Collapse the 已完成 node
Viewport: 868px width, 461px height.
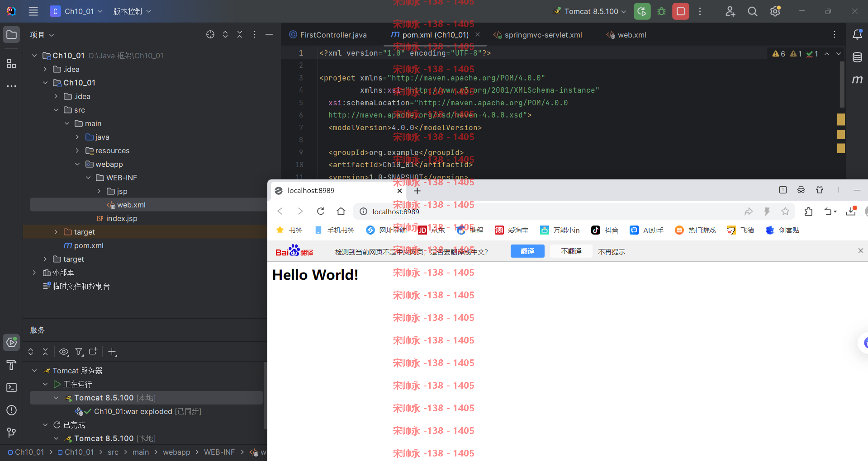[x=45, y=425]
